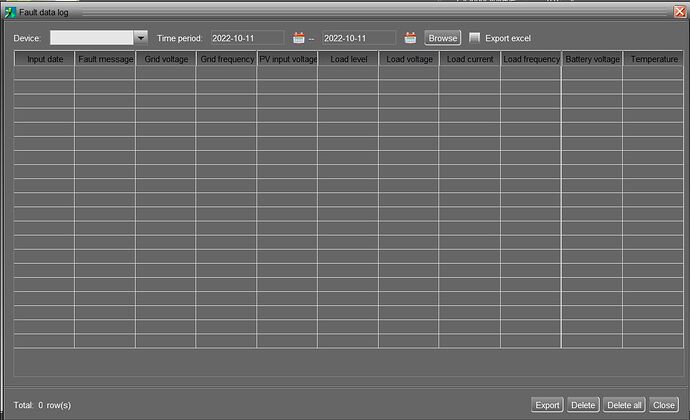Click the Browse button
The image size is (690, 420).
pyautogui.click(x=443, y=38)
